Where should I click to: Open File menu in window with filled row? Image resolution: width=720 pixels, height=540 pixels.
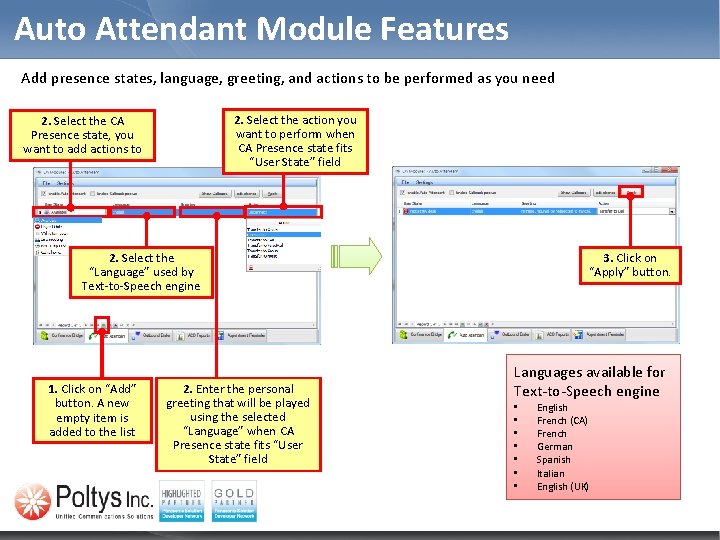(x=405, y=182)
